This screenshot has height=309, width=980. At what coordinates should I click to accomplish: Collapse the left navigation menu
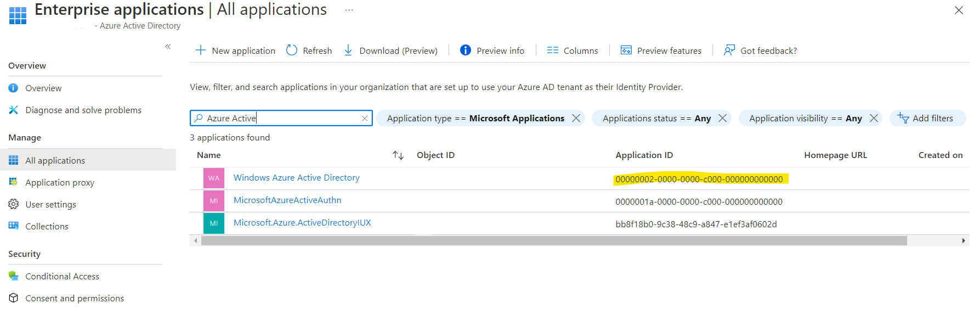[x=168, y=47]
